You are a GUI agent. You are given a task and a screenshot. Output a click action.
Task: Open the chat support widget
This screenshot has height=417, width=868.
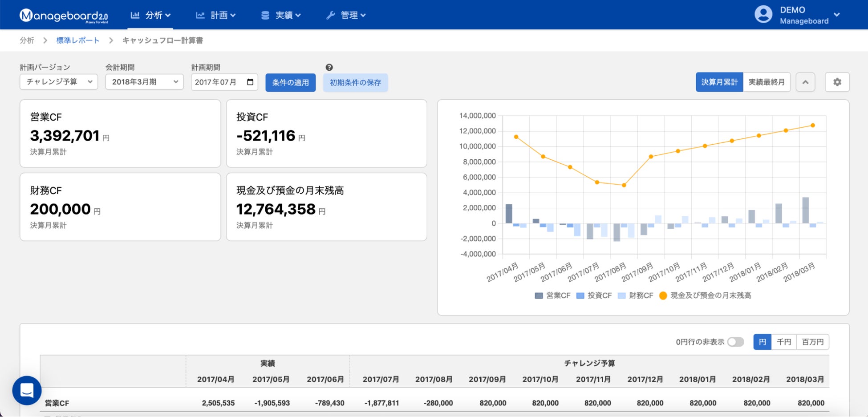[27, 390]
